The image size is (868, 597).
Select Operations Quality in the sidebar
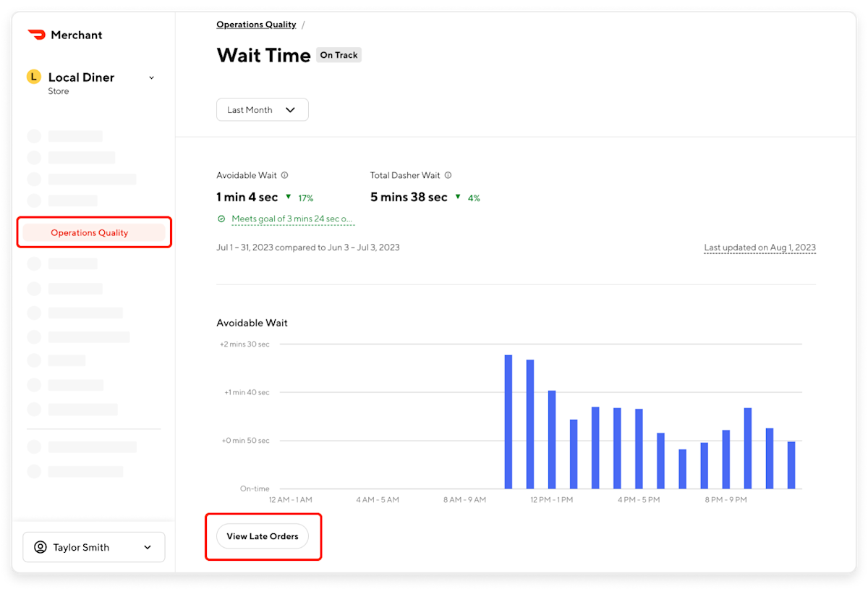pyautogui.click(x=89, y=232)
